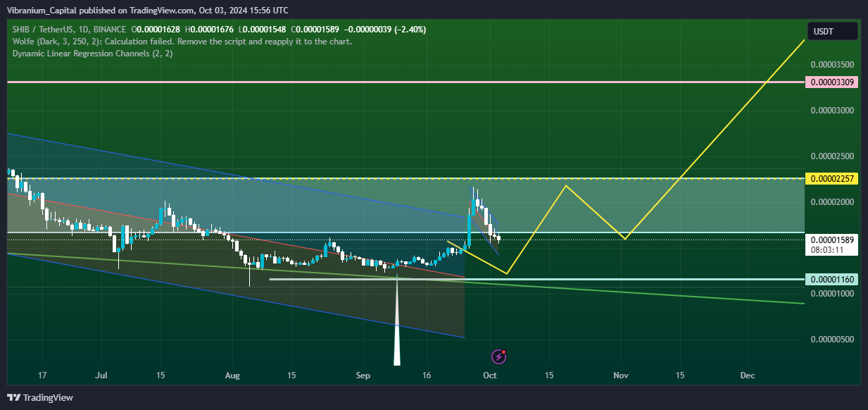Viewport: 868px width, 410px height.
Task: Click the Nov label on time axis
Action: 620,375
